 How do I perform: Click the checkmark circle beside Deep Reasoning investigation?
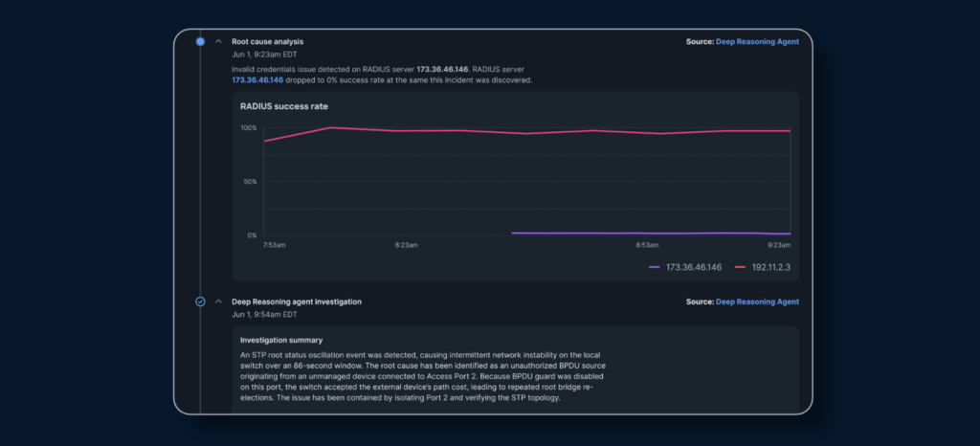click(x=200, y=301)
